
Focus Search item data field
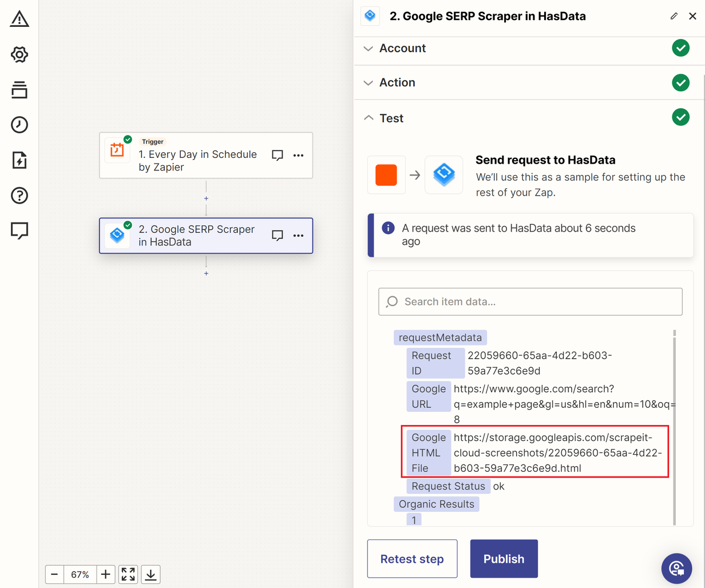click(530, 301)
